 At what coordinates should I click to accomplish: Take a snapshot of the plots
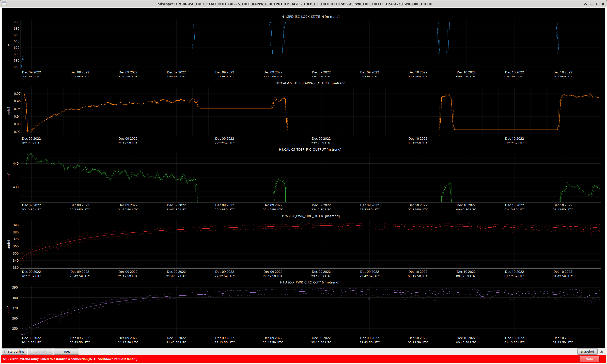pos(587,351)
